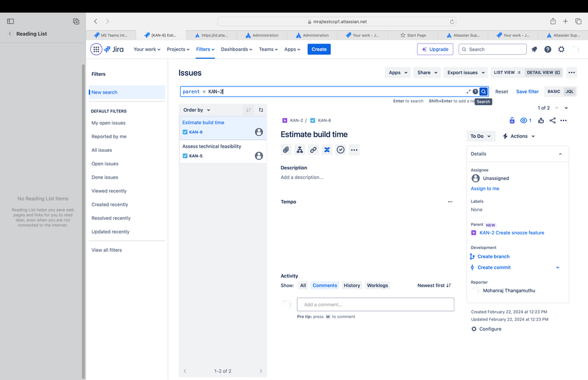This screenshot has width=588, height=380.
Task: Open the Dashboards dropdown menu
Action: tap(236, 49)
